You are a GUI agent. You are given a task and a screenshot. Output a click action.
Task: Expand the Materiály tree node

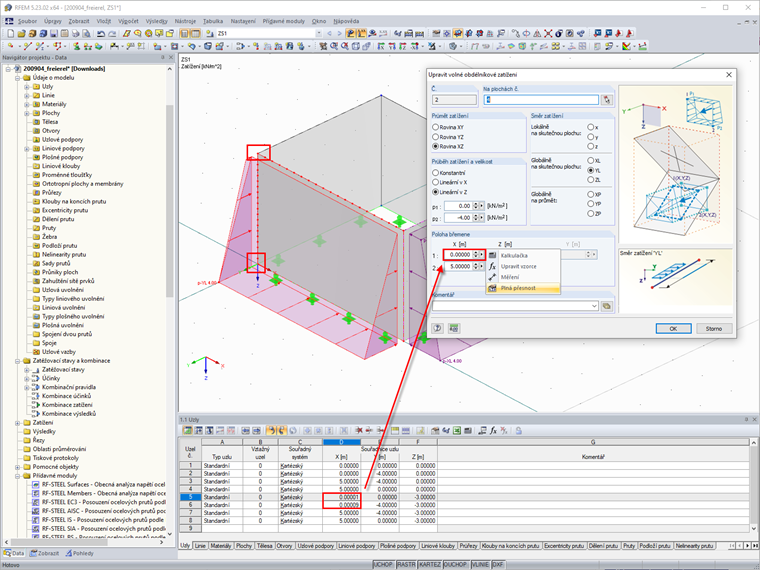point(27,104)
